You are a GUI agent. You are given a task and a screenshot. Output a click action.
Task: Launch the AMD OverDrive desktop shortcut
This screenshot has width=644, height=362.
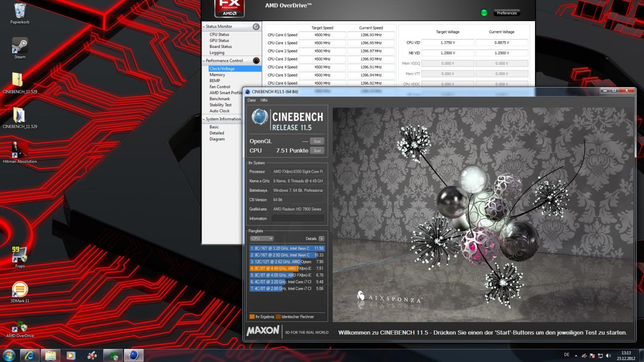[x=20, y=327]
